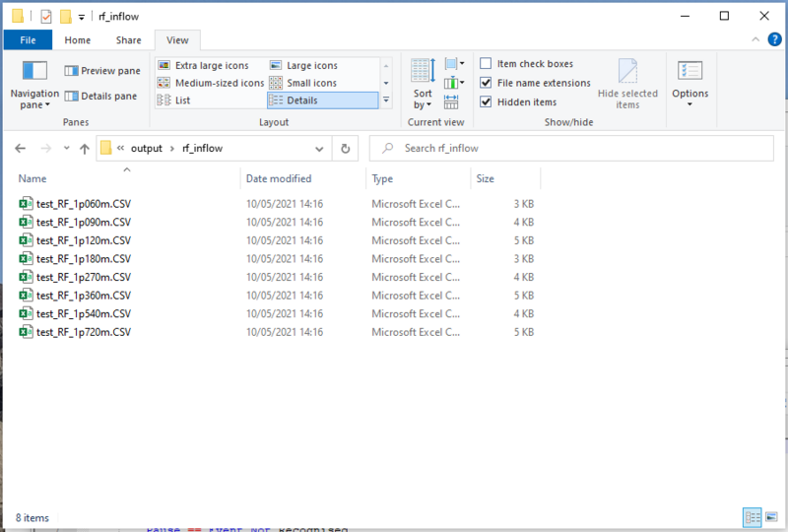The image size is (788, 532).
Task: Click the Help question mark icon
Action: coord(771,40)
